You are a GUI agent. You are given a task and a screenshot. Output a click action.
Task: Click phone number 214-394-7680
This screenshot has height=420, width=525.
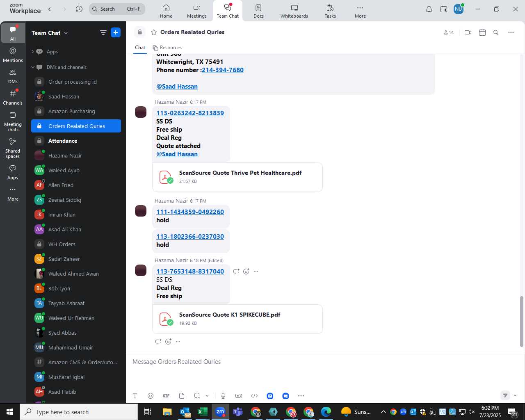click(223, 70)
